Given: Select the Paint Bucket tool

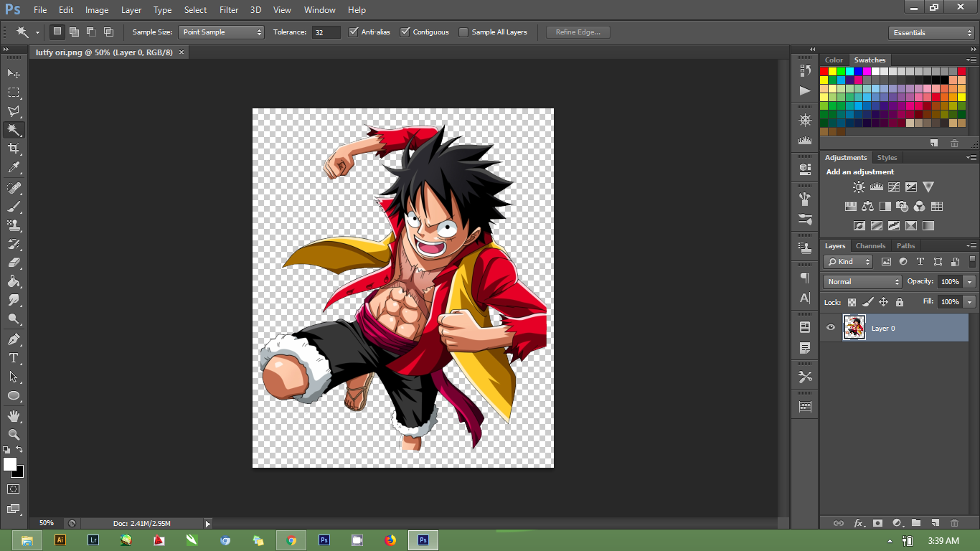Looking at the screenshot, I should pyautogui.click(x=14, y=281).
